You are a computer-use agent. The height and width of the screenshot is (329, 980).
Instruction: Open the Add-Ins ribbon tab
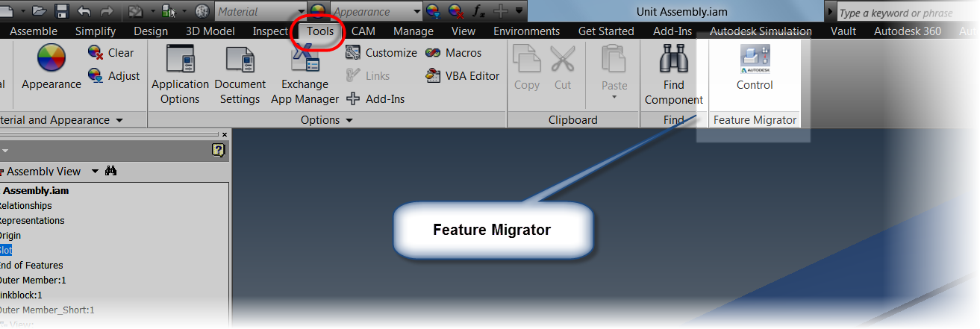coord(672,31)
